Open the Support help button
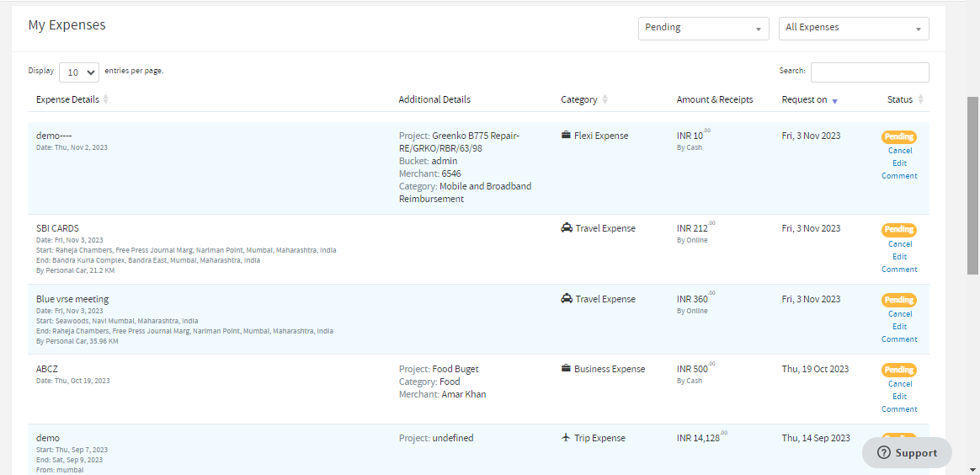Viewport: 980px width, 475px height. pos(907,452)
